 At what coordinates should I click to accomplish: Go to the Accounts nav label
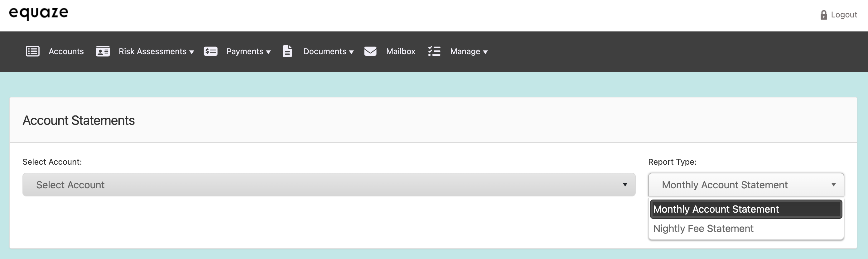(x=66, y=51)
